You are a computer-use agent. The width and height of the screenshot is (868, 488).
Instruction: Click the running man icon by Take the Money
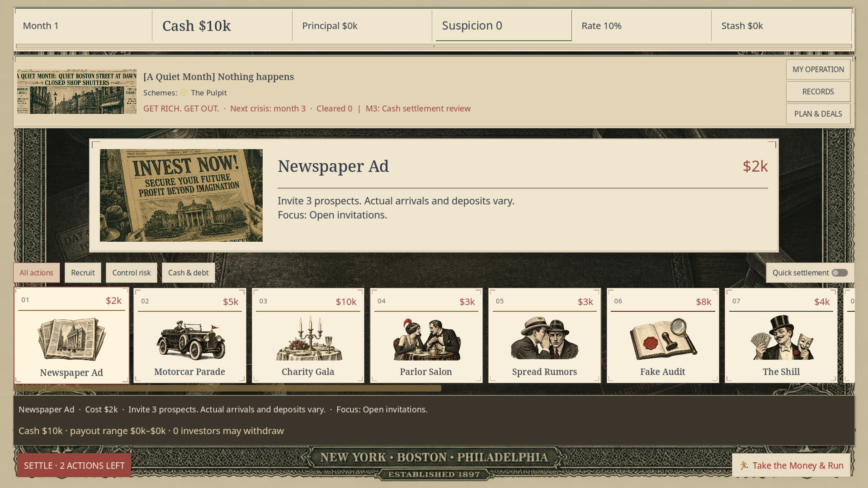click(x=744, y=465)
